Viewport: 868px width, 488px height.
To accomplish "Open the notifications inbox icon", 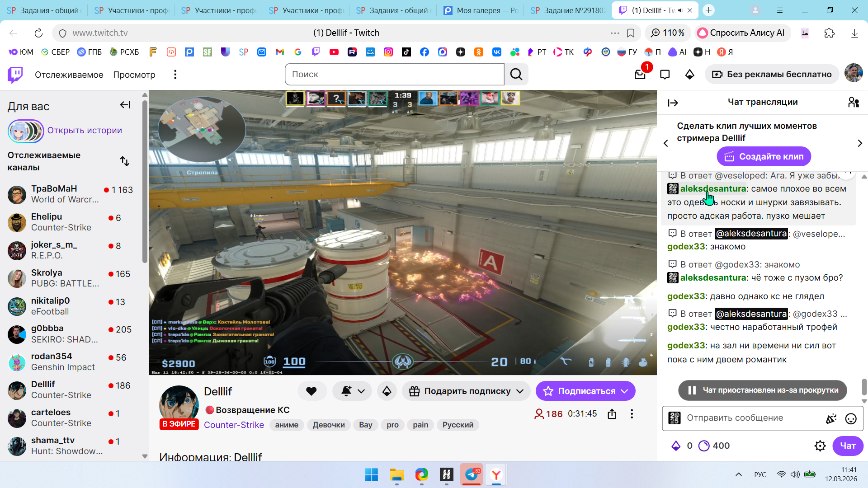I will (x=640, y=75).
